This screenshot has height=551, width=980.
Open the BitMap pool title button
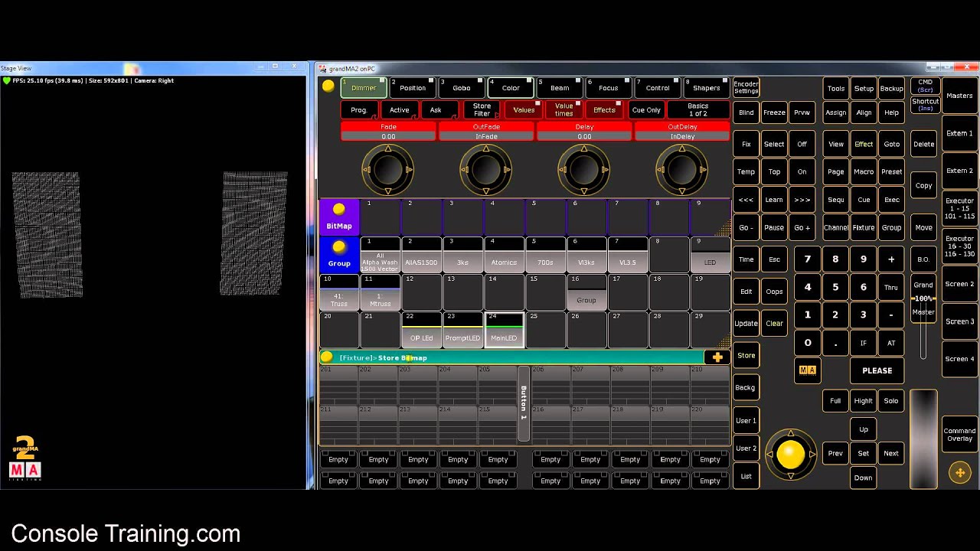click(339, 217)
